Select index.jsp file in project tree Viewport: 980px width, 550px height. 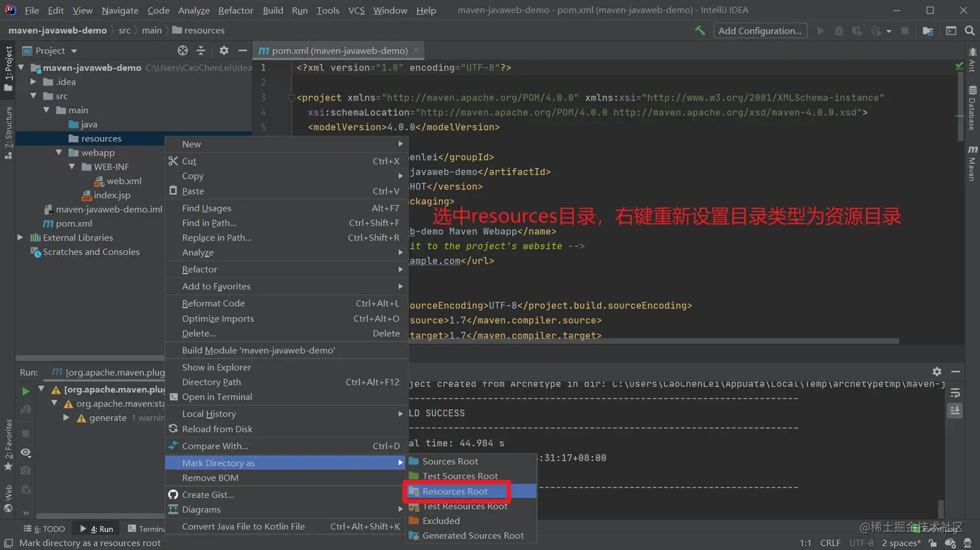[x=106, y=195]
